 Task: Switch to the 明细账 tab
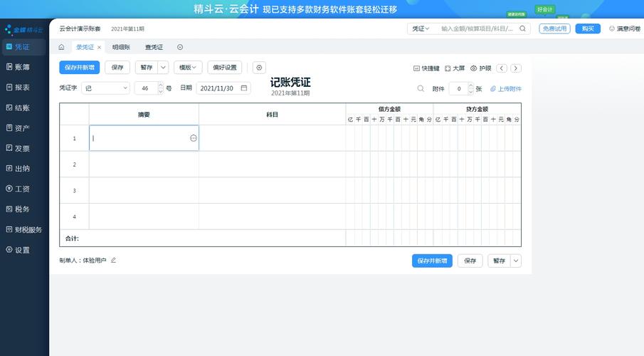point(121,47)
